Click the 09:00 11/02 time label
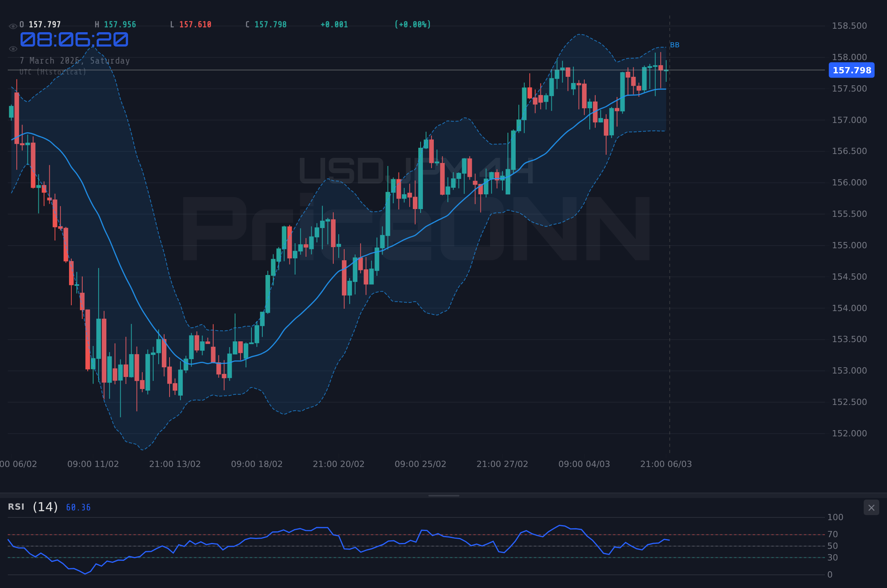 coord(93,464)
